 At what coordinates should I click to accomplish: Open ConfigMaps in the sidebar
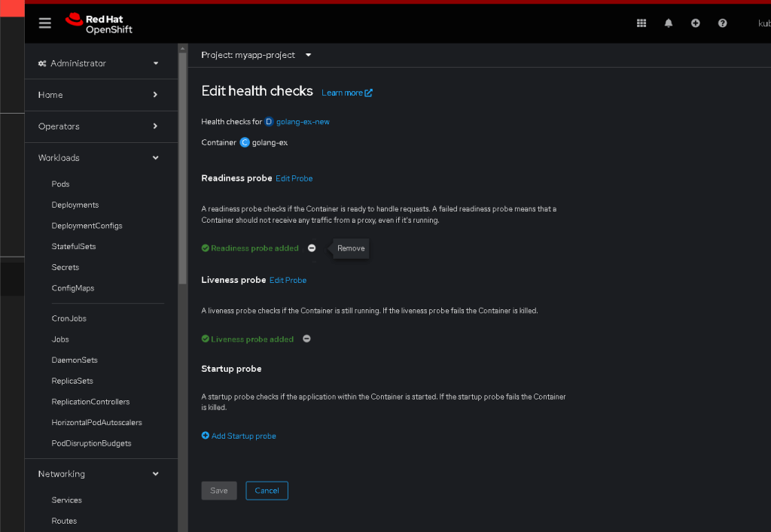pyautogui.click(x=73, y=288)
